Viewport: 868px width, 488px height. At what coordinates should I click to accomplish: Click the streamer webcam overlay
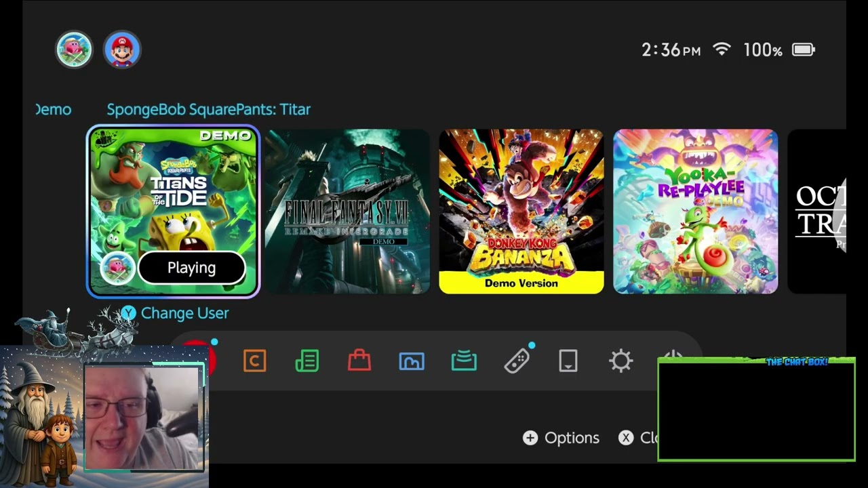tap(144, 417)
